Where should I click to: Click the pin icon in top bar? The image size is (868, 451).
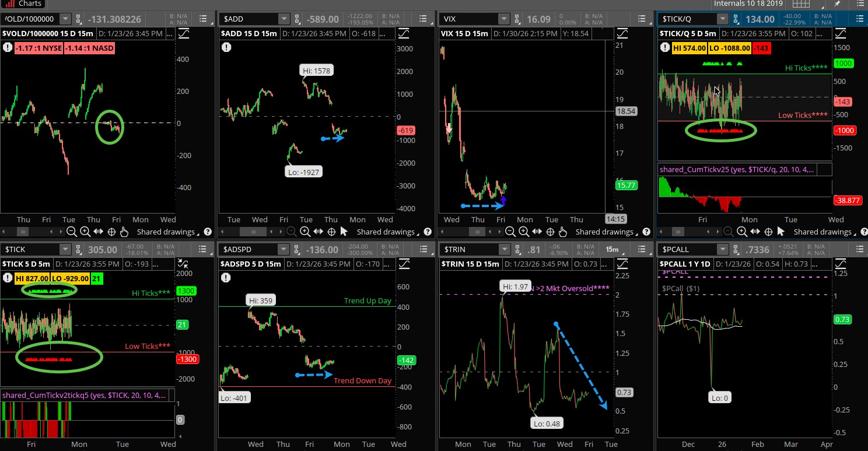click(x=838, y=4)
